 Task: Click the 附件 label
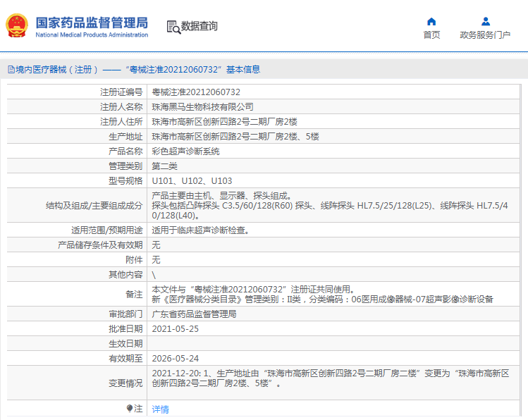[134, 260]
